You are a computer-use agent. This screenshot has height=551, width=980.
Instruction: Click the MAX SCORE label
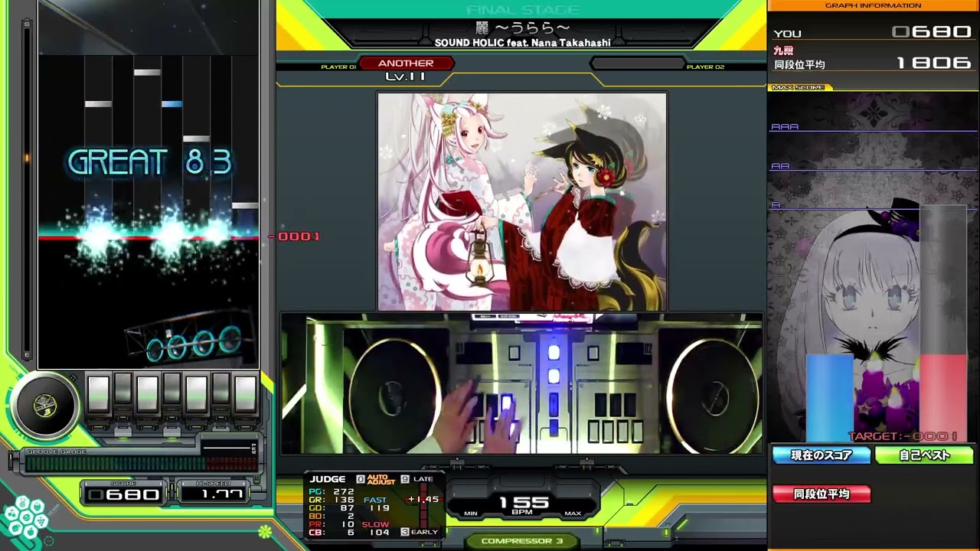click(799, 87)
